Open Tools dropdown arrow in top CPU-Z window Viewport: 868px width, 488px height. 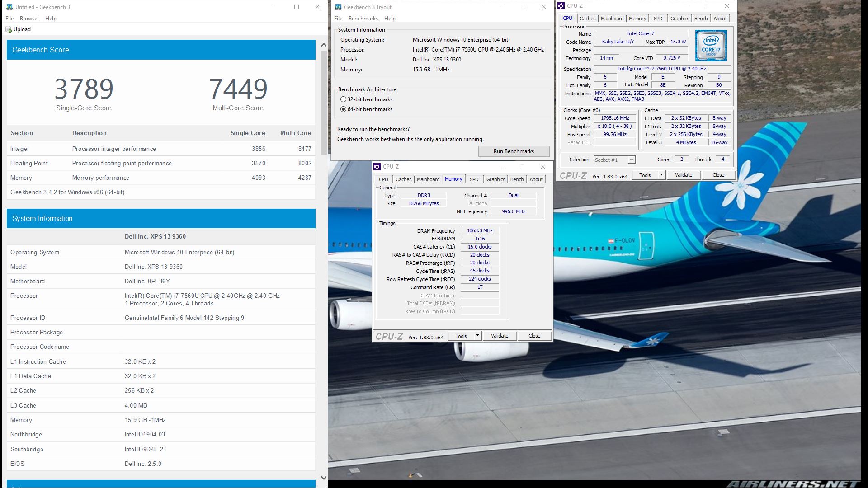(661, 175)
